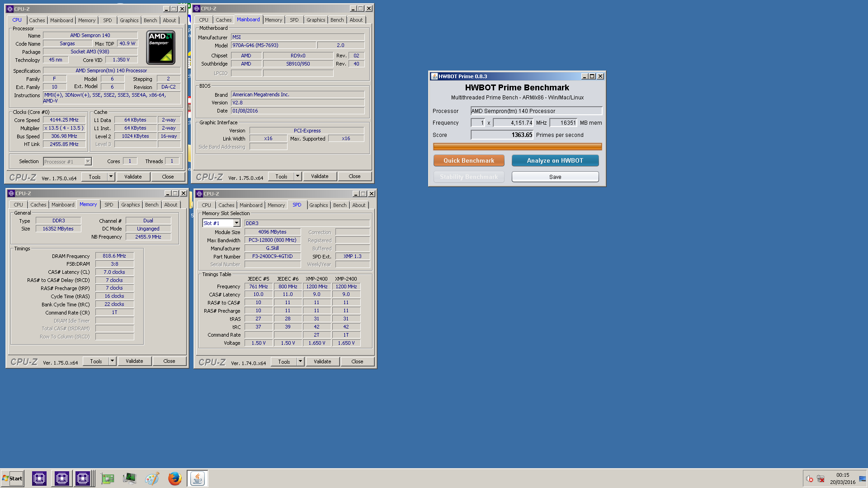Click the Score field showing 1363.65
This screenshot has width=868, height=488.
pos(502,135)
